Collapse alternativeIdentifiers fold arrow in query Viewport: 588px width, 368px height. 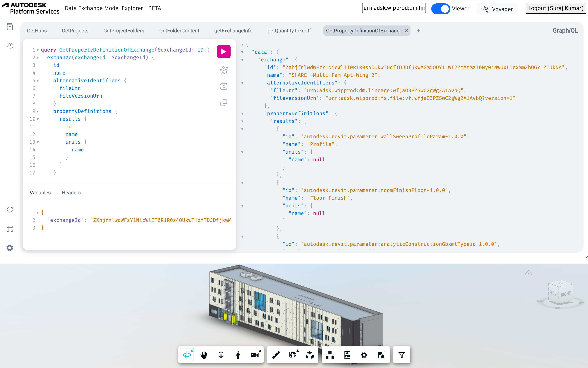38,81
